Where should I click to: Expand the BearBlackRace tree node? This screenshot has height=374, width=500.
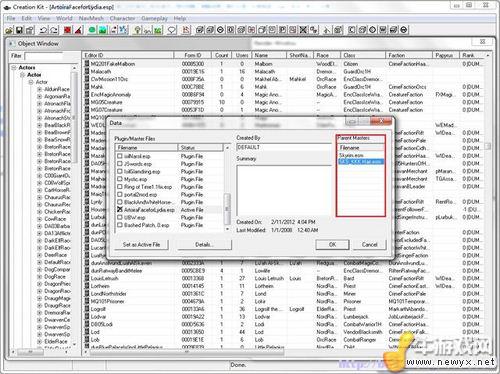pos(39,125)
